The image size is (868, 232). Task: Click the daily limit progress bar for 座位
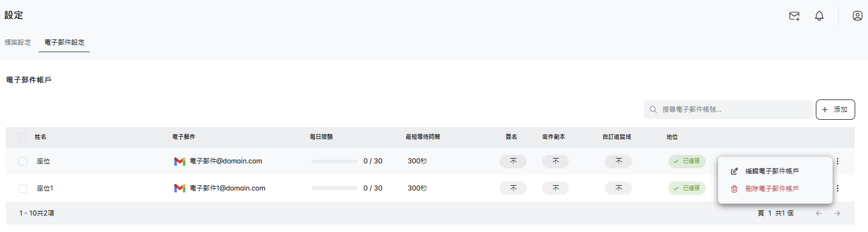coord(334,161)
